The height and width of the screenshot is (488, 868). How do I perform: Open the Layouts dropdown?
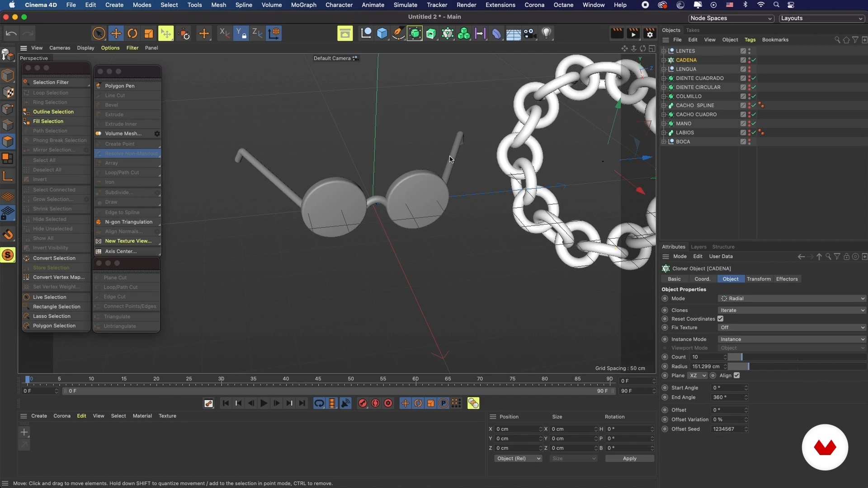coord(822,18)
